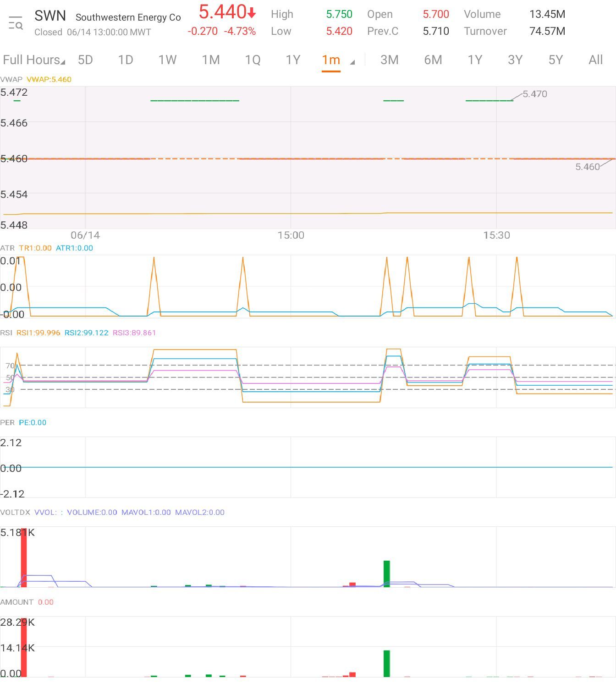
Task: Select the active 1m interval tab
Action: (331, 60)
